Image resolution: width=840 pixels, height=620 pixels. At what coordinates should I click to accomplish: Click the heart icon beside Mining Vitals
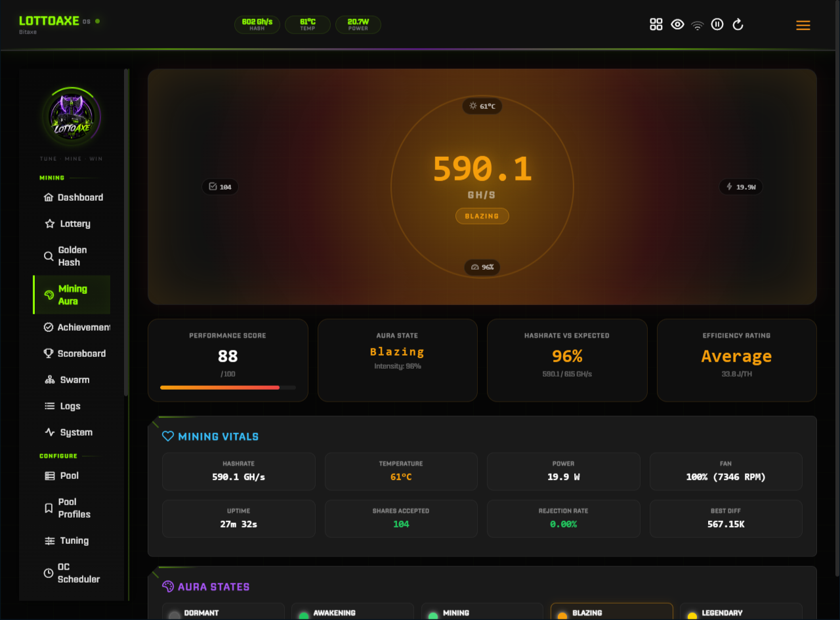click(x=168, y=436)
